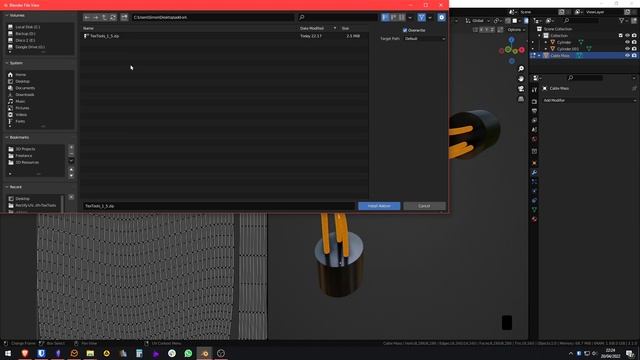Screen dimensions: 640x360
Task: Go to Home system folder
Action: point(20,75)
